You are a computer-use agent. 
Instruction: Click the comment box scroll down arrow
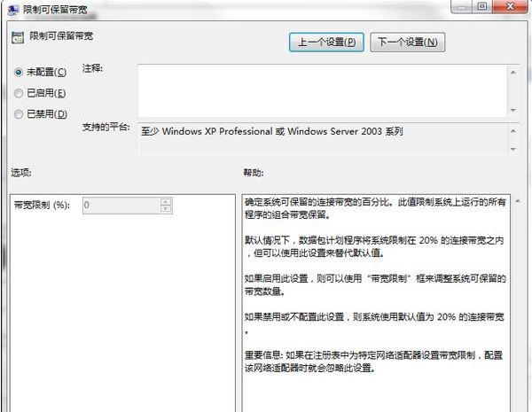point(513,110)
